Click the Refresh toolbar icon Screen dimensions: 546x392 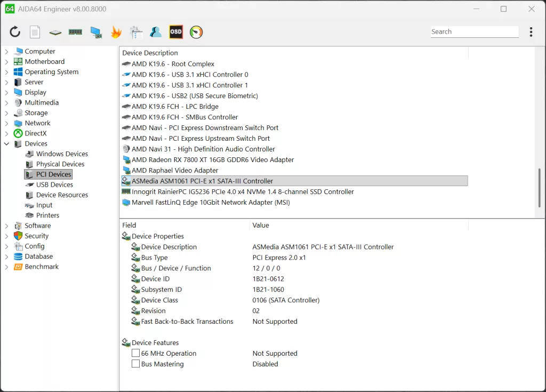(15, 32)
